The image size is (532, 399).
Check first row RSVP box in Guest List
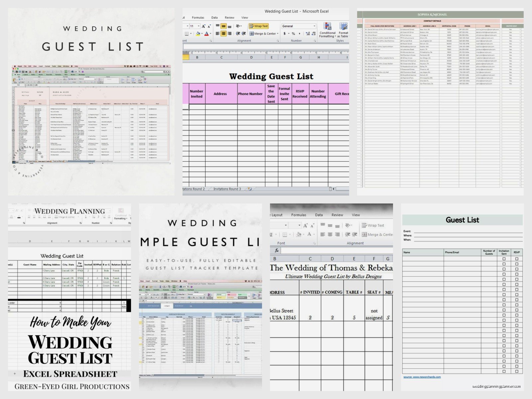pyautogui.click(x=516, y=259)
